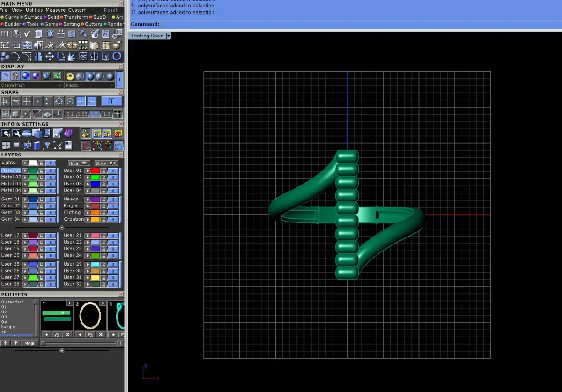Click the three cubes icon

[x=5, y=57]
